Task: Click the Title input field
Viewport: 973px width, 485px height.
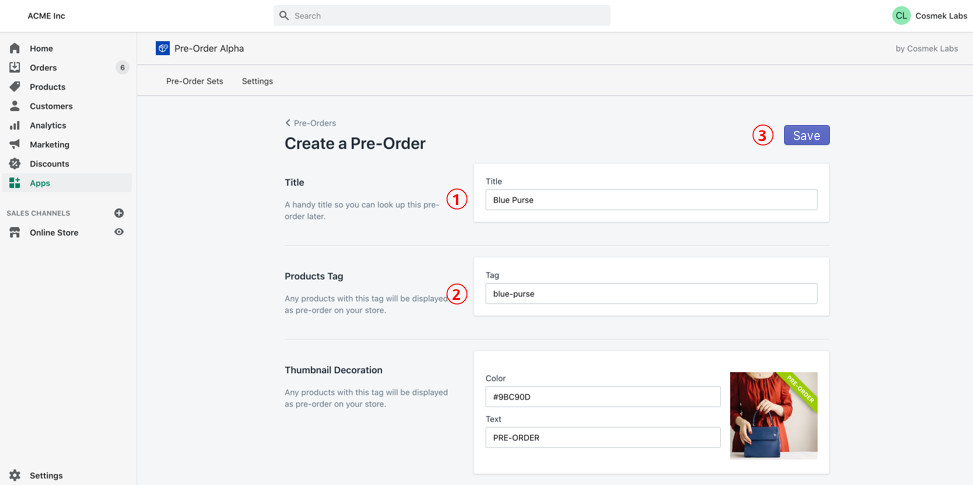Action: 651,200
